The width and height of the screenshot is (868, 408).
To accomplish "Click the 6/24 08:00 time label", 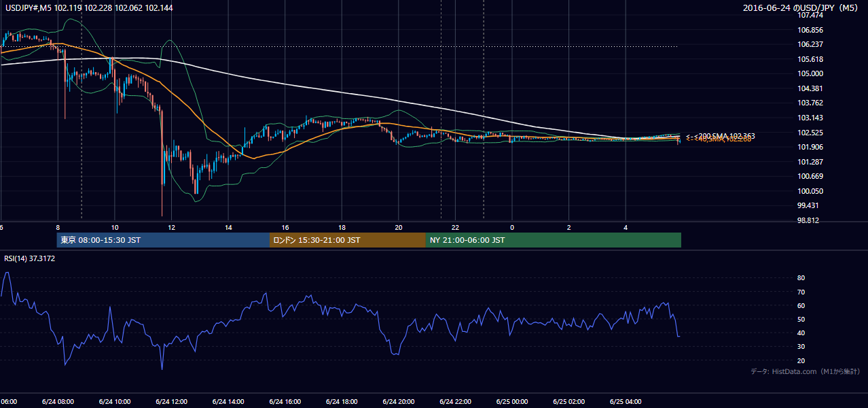I will tap(57, 401).
